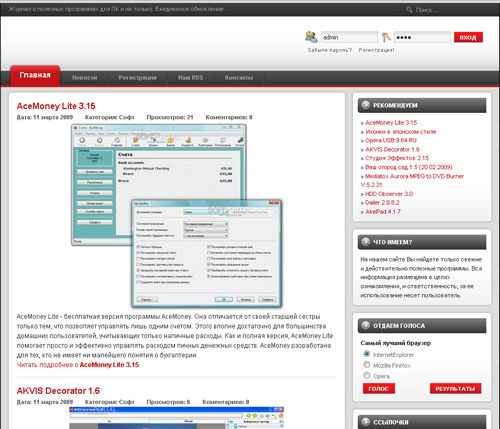Screen dimensions: 500x429
Task: Click the round icon in РЕКОМЕНДУЕМ header
Action: point(366,105)
